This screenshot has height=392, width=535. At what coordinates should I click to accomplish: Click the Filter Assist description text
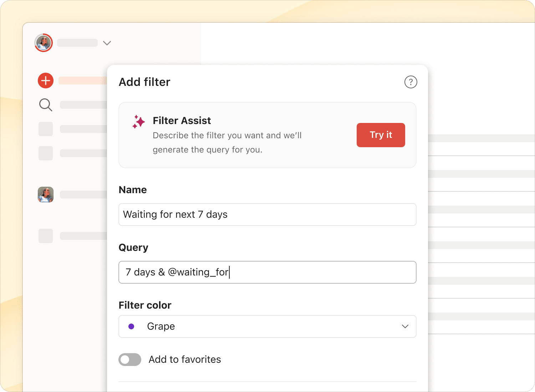coord(227,143)
